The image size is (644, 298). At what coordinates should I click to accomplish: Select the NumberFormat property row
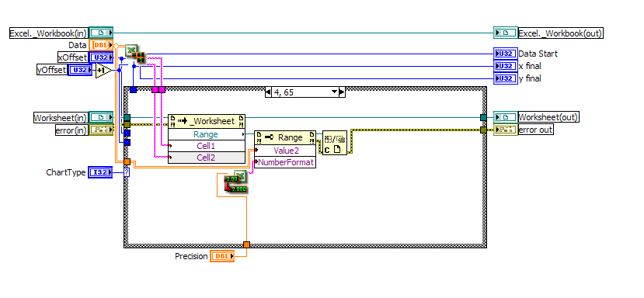pyautogui.click(x=285, y=162)
